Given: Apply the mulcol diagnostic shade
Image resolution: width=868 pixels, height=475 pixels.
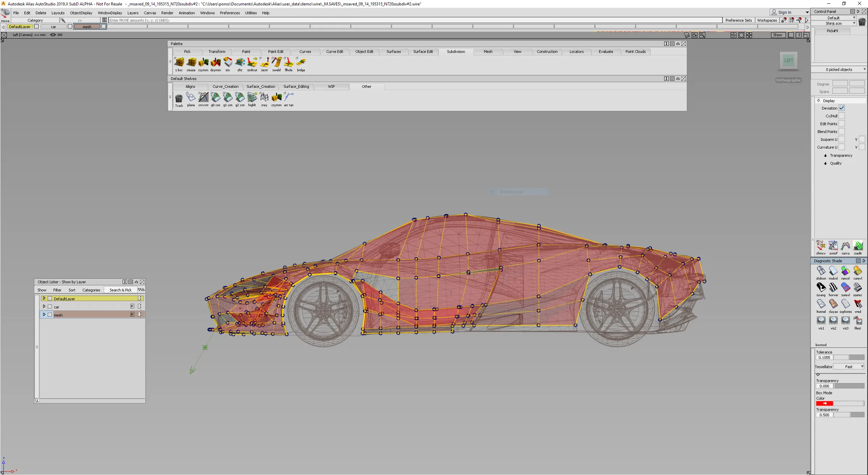Looking at the screenshot, I should point(833,273).
